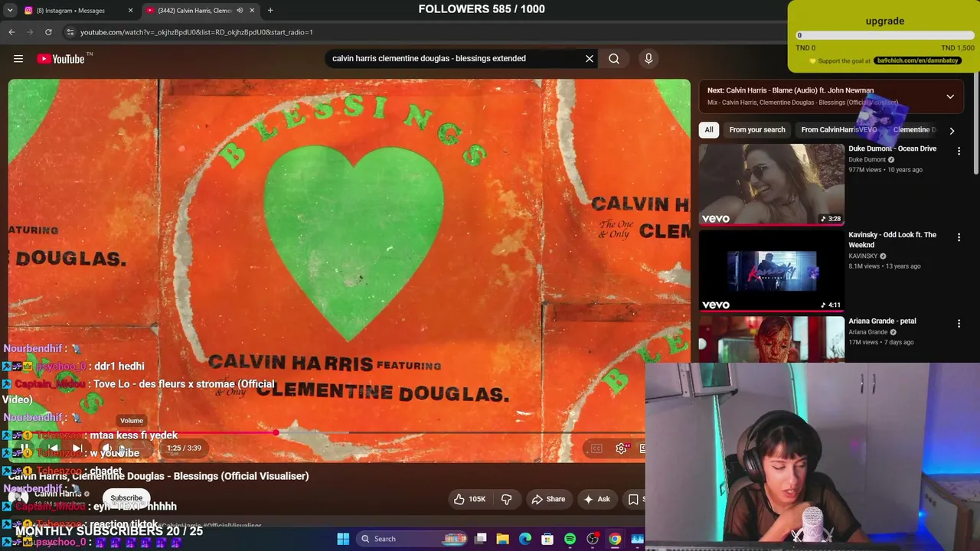
Task: Open Kavinsky - Odd Look ft. The Weeknd title
Action: pos(892,240)
